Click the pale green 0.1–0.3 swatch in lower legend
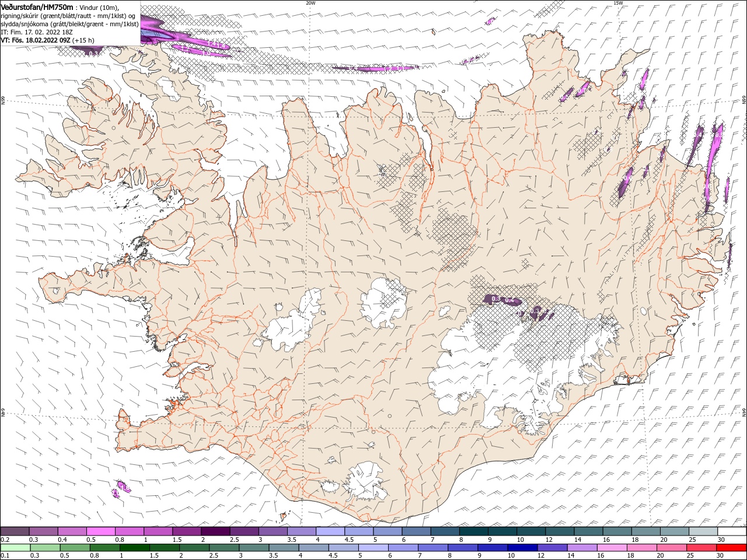The image size is (747, 560). (x=15, y=548)
